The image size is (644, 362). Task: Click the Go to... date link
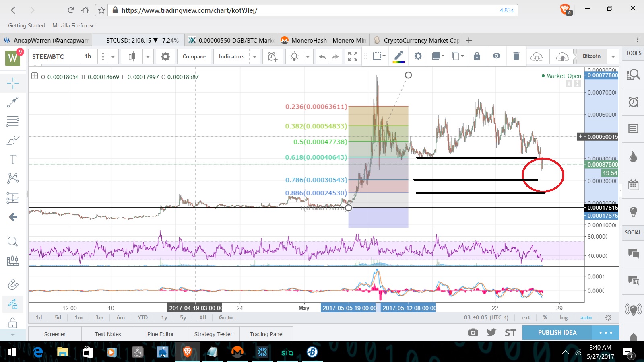[229, 317]
